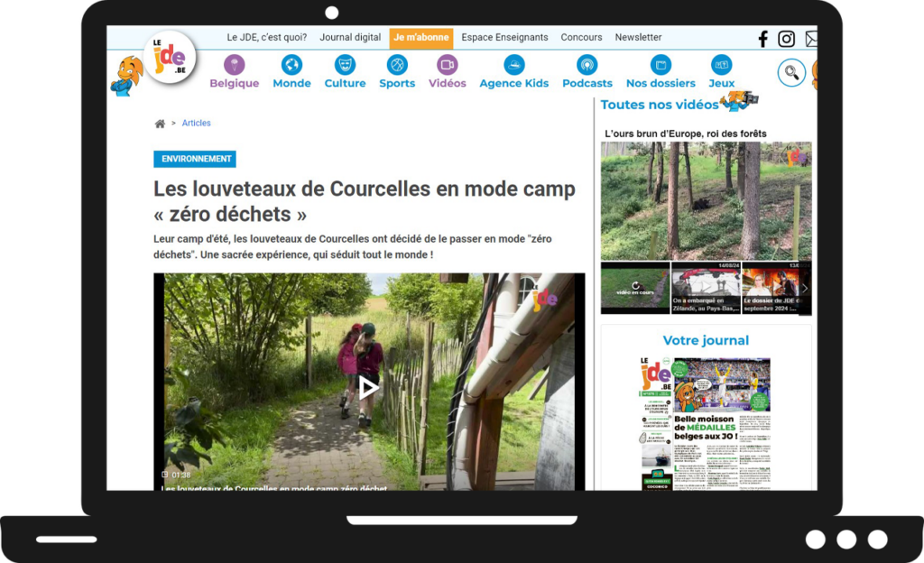Click the JDE.be round logo
Viewport: 924px width, 563px height.
[170, 57]
